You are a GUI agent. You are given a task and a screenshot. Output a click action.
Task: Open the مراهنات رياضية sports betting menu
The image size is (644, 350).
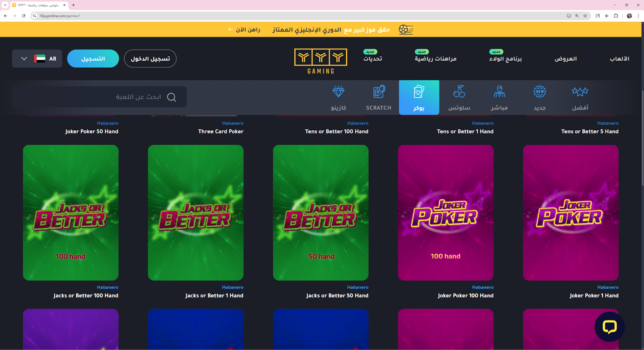pos(436,59)
